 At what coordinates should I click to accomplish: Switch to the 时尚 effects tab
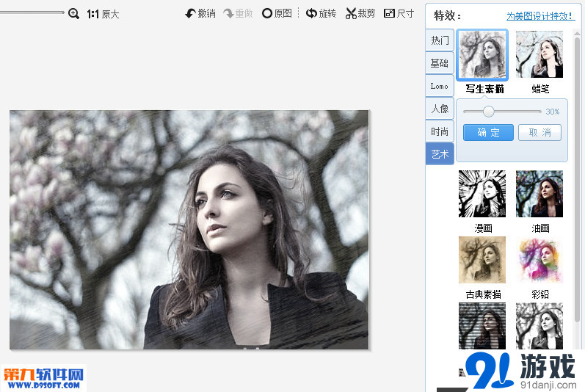(440, 131)
